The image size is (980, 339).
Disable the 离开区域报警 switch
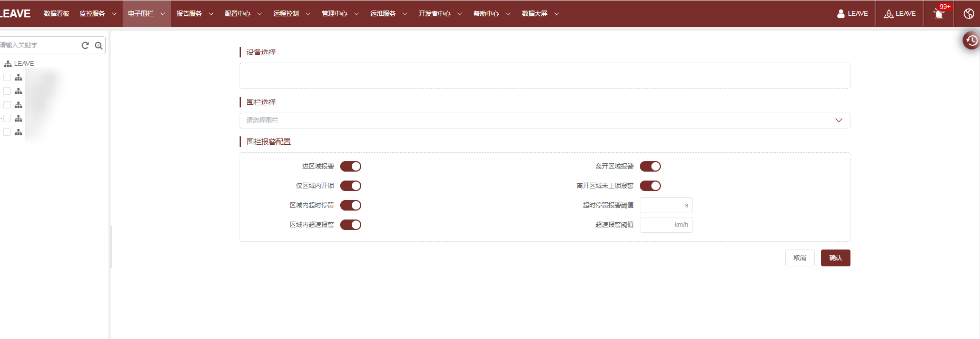click(650, 166)
